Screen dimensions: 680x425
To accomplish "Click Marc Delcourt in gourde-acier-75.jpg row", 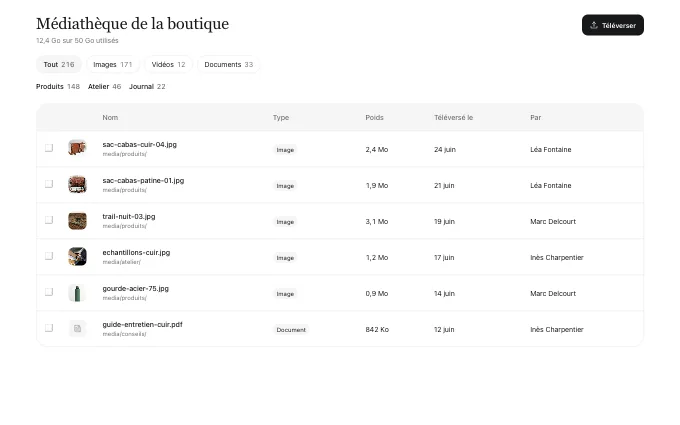I will click(553, 294).
